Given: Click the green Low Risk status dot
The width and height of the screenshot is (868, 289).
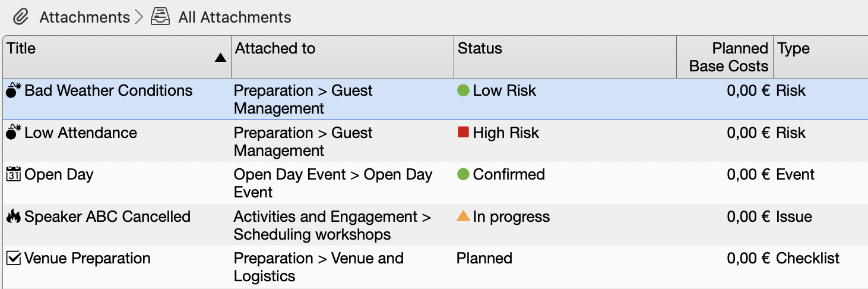Looking at the screenshot, I should click(x=463, y=90).
